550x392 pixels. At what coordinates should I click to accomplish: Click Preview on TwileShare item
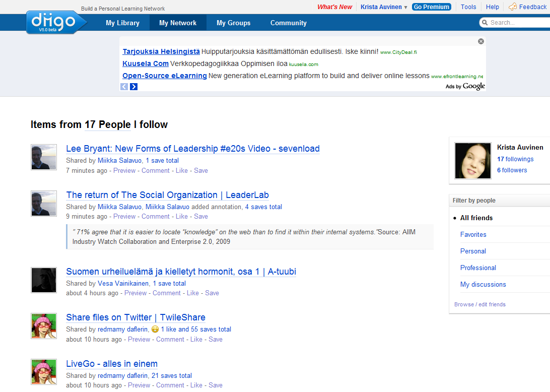(x=139, y=340)
